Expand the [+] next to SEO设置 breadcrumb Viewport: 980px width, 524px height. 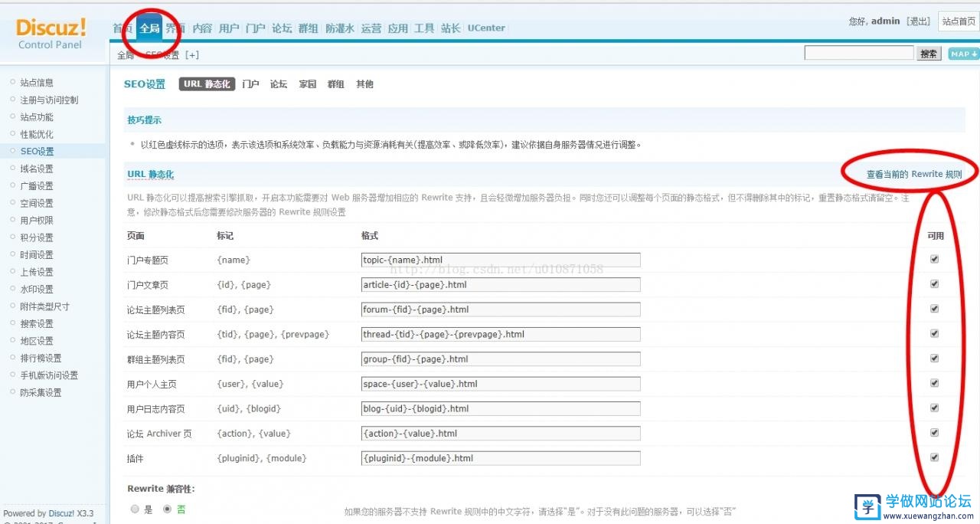tap(192, 54)
